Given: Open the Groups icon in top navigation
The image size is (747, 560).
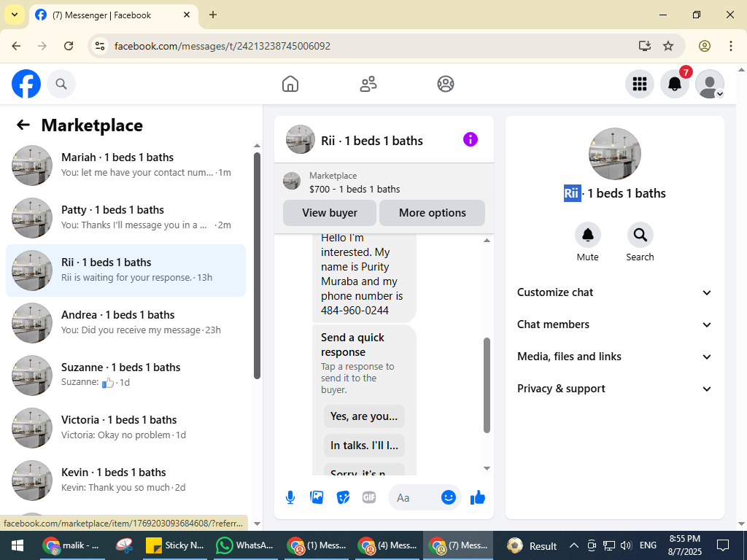Looking at the screenshot, I should [446, 84].
